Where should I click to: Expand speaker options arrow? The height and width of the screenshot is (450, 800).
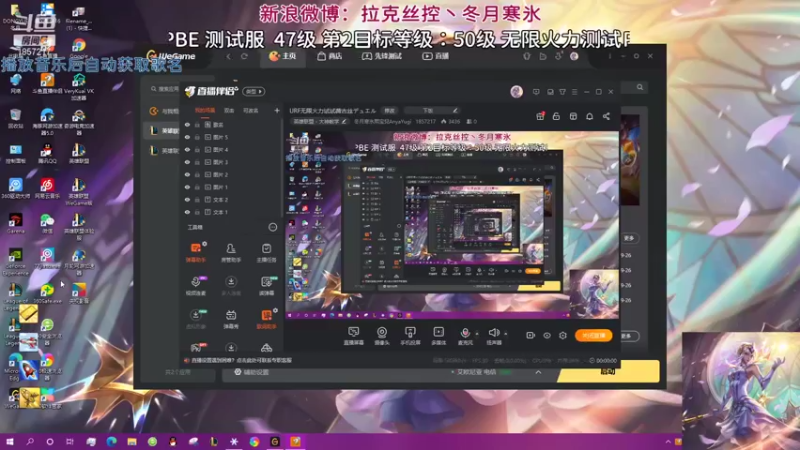(506, 334)
